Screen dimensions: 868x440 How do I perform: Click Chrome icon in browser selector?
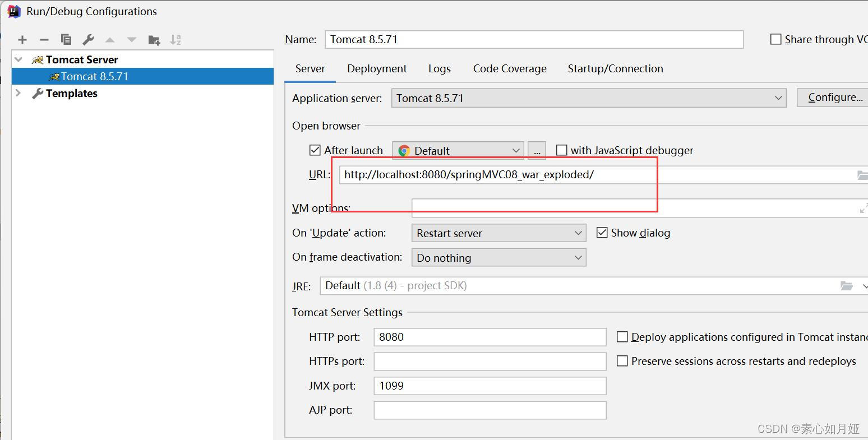(404, 151)
